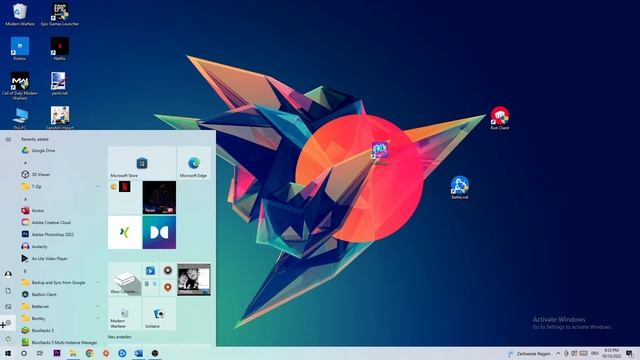Screen dimensions: 640x360
Task: Open Microsoft Word from the taskbar
Action: 138,353
